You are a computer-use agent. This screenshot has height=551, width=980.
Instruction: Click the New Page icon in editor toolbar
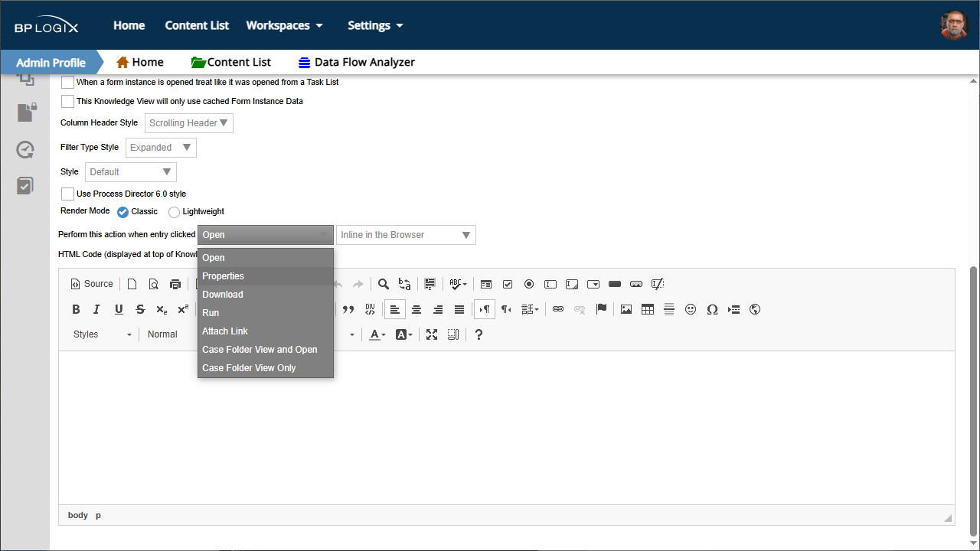coord(132,284)
